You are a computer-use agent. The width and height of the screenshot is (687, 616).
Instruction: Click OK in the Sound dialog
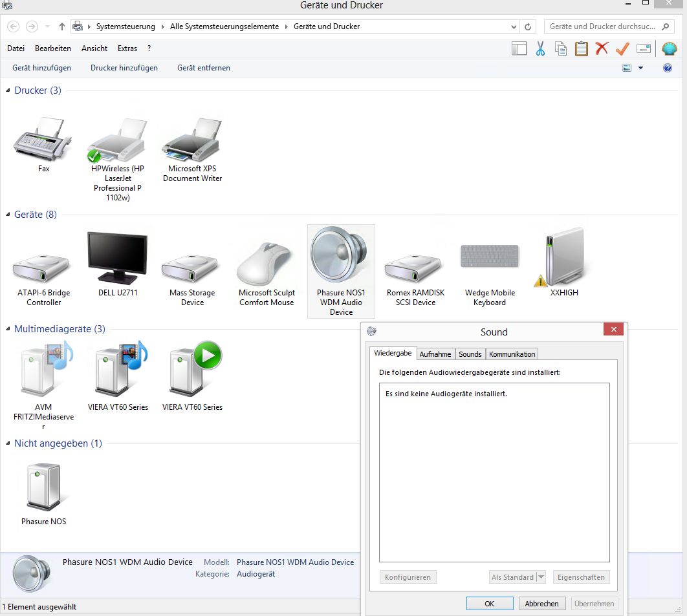(x=490, y=603)
